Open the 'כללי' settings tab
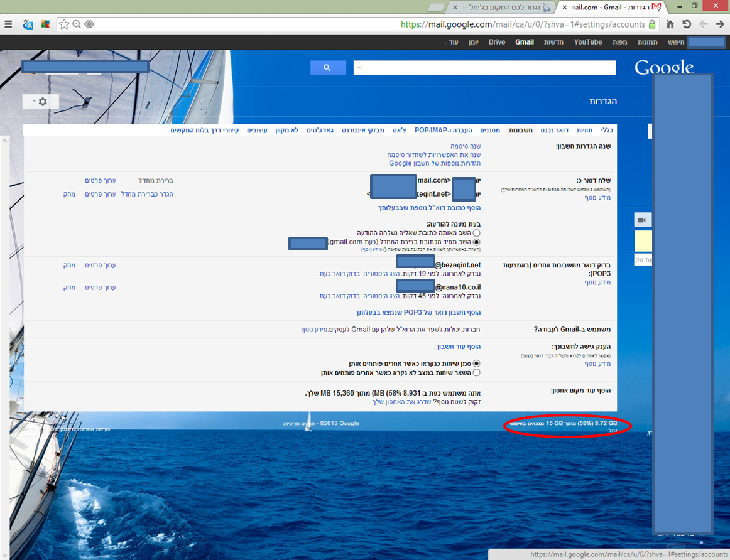 (x=607, y=130)
